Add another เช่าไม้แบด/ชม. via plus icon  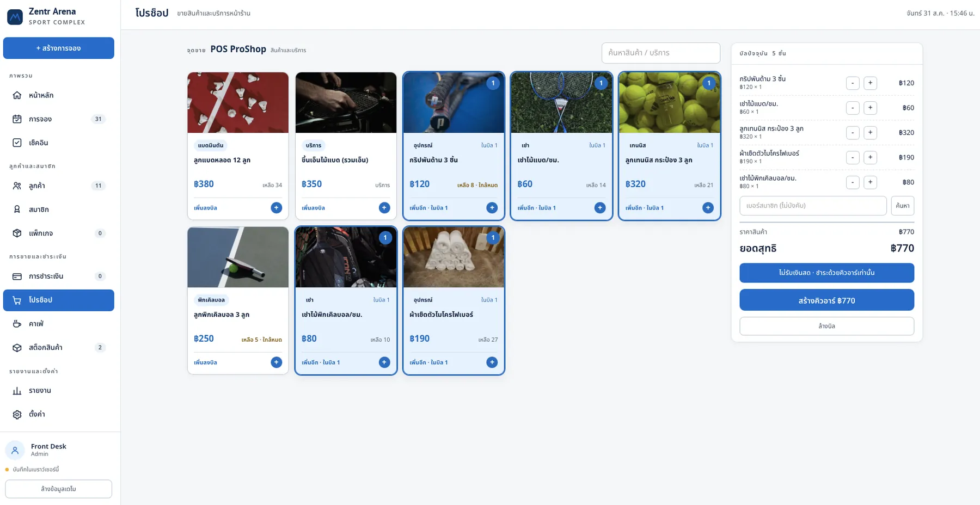[x=600, y=208]
